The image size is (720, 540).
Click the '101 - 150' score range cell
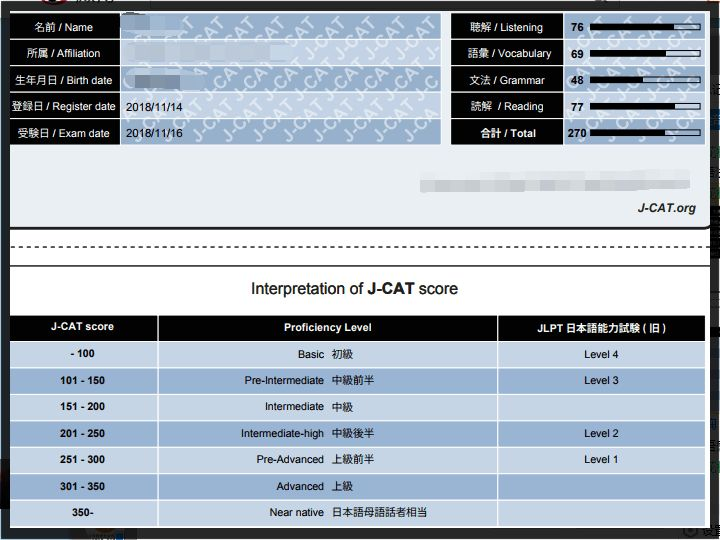83,381
